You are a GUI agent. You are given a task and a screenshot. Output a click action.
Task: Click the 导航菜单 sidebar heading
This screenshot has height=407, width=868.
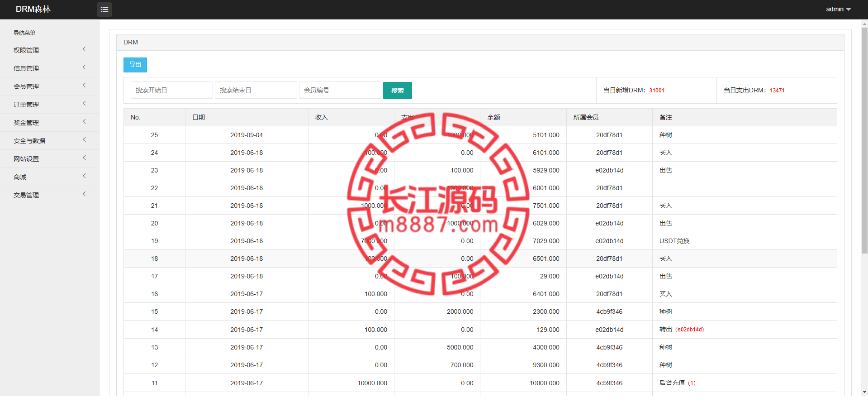(24, 33)
